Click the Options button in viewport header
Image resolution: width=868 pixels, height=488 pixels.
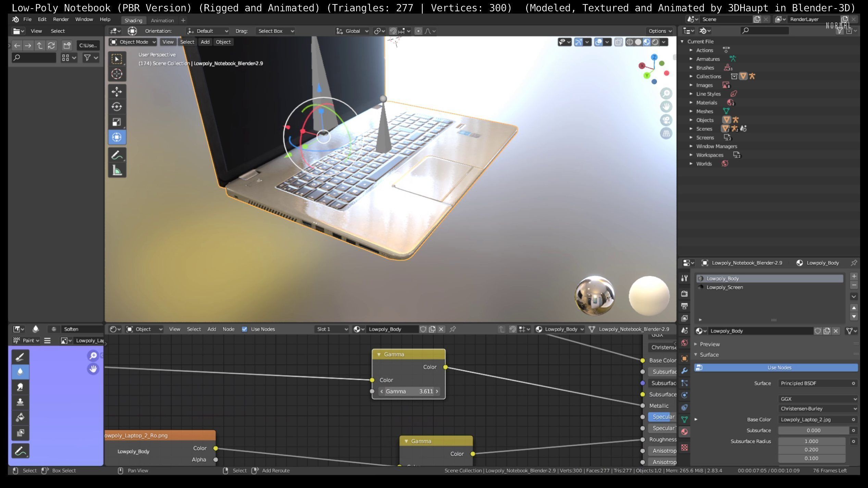(x=660, y=31)
